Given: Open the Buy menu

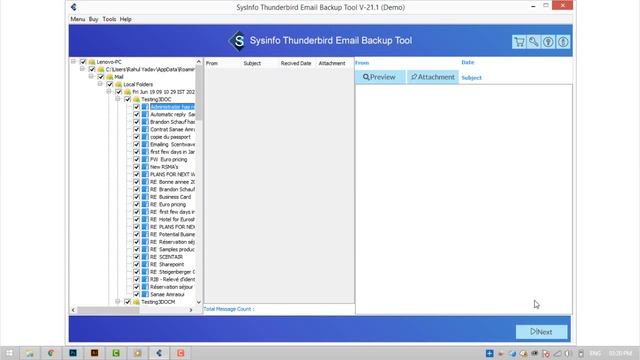Looking at the screenshot, I should coord(93,19).
